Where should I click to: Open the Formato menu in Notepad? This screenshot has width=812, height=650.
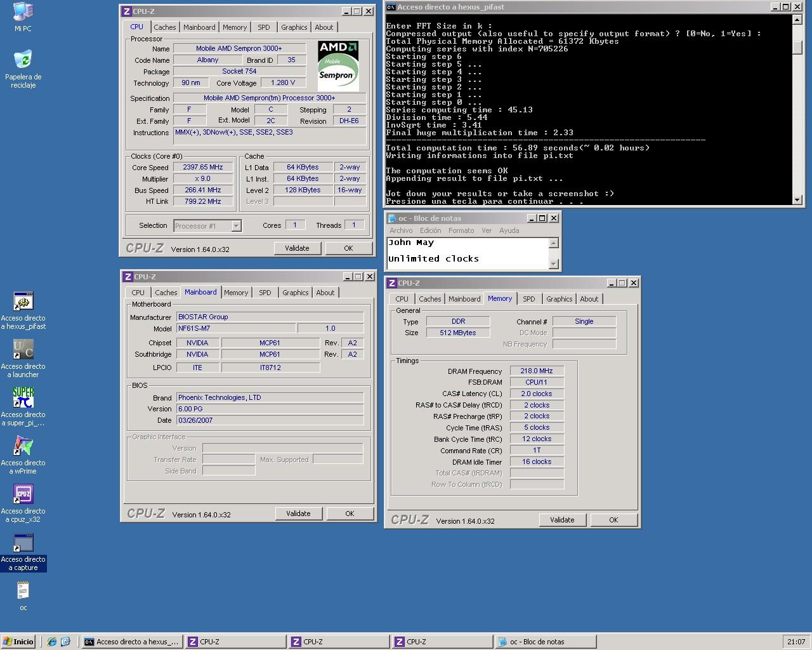coord(461,230)
